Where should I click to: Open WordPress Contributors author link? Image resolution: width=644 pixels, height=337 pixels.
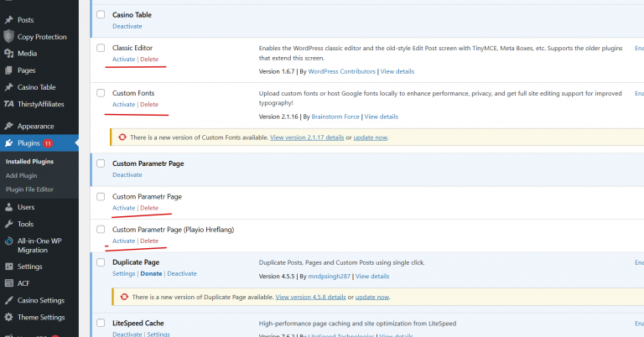pyautogui.click(x=342, y=71)
